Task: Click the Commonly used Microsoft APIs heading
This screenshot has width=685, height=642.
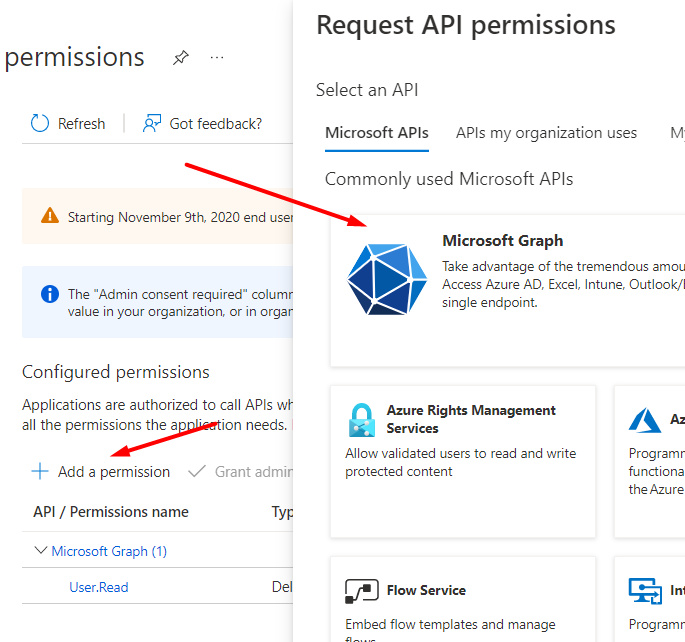Action: click(449, 179)
